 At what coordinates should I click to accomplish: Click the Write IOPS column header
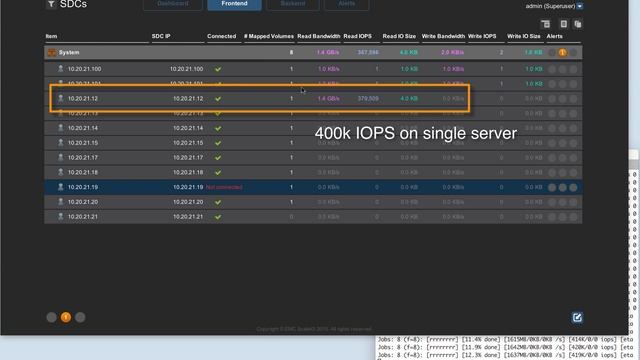(482, 36)
